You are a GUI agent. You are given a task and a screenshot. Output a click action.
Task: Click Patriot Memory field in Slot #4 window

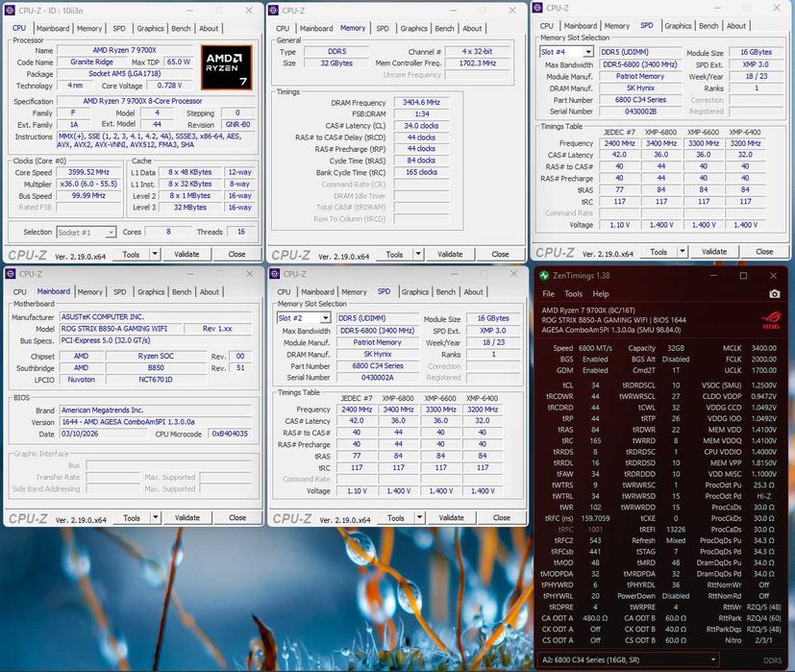(640, 76)
